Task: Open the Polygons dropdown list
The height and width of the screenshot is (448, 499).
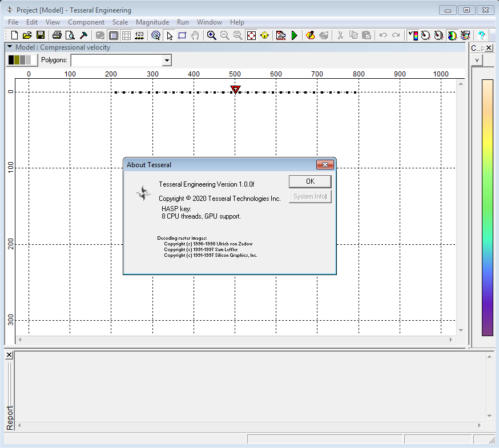Action: [167, 60]
